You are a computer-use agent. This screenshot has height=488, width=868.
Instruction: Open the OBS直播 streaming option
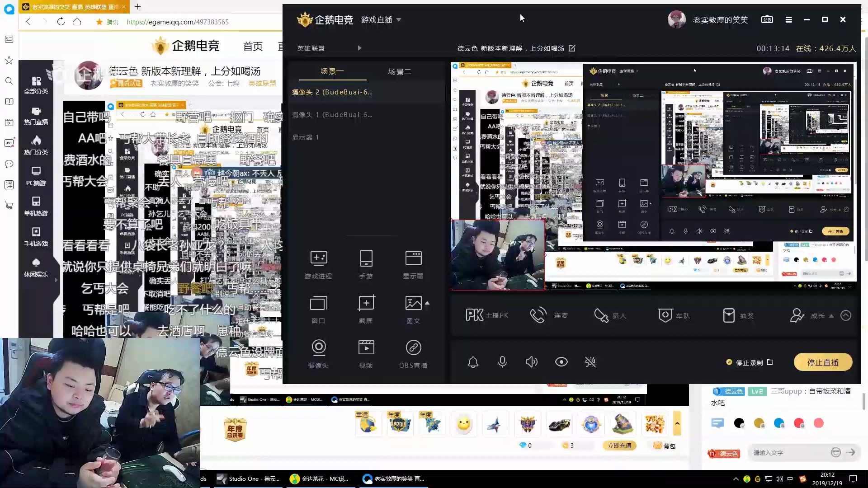point(413,354)
